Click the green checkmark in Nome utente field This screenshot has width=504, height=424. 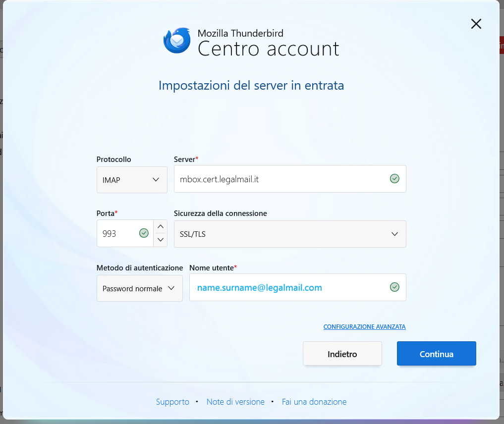pos(394,287)
